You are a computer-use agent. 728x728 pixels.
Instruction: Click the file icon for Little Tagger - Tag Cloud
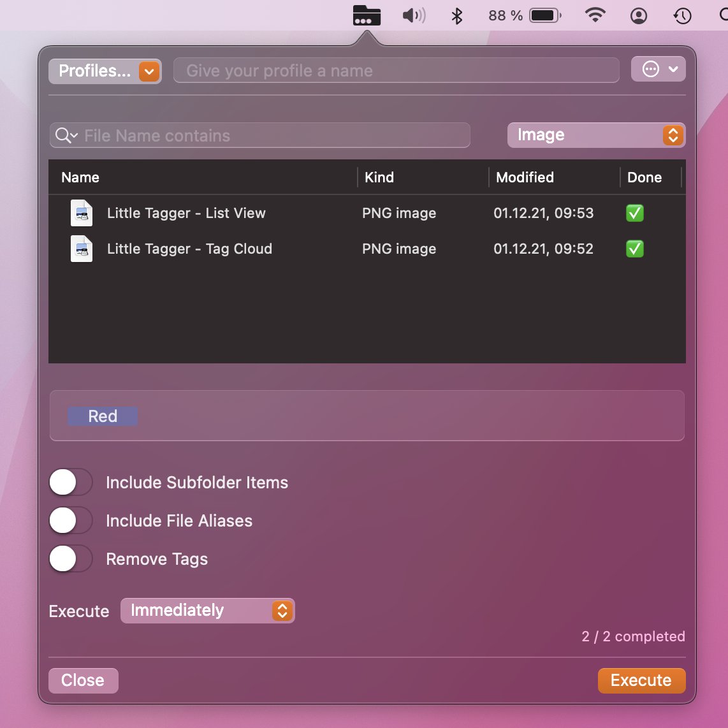pyautogui.click(x=81, y=249)
